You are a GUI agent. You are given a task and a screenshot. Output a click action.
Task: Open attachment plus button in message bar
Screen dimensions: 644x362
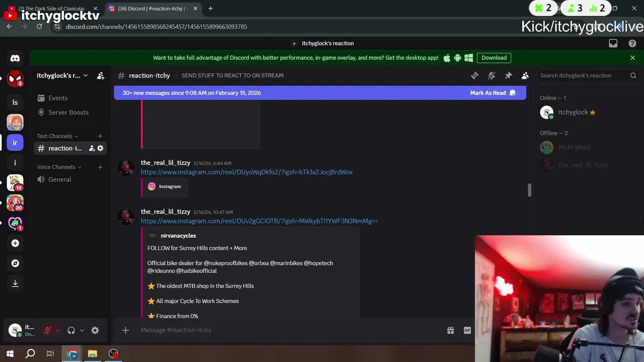tap(125, 330)
